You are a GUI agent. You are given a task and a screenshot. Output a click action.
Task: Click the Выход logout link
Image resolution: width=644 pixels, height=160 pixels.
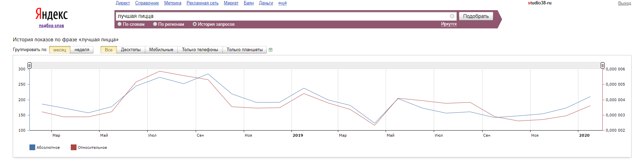click(624, 3)
